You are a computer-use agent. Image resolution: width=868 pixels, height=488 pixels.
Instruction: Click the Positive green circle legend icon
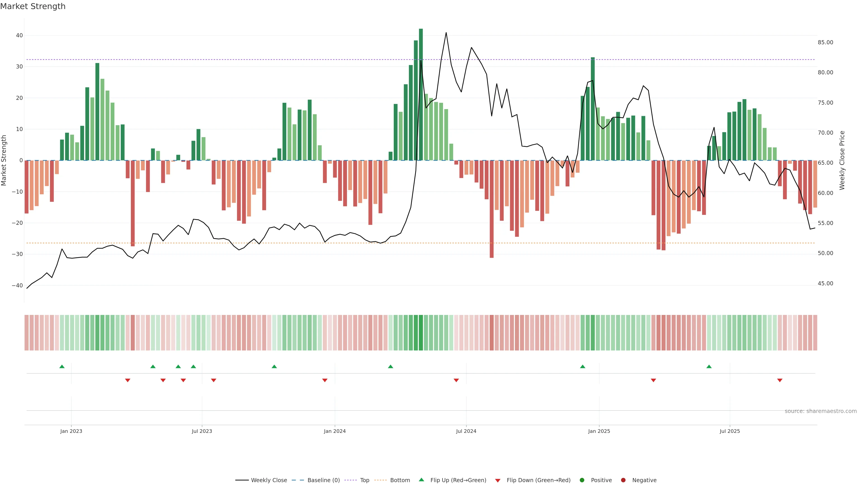pos(582,480)
